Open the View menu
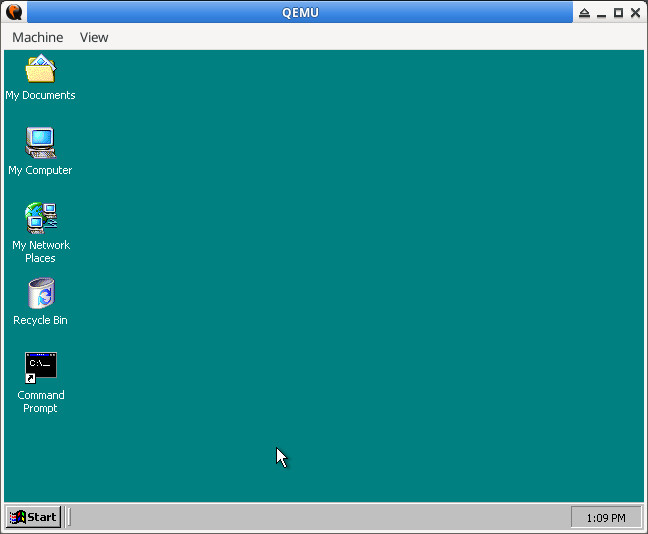Screen dimensions: 648x534 tap(94, 37)
